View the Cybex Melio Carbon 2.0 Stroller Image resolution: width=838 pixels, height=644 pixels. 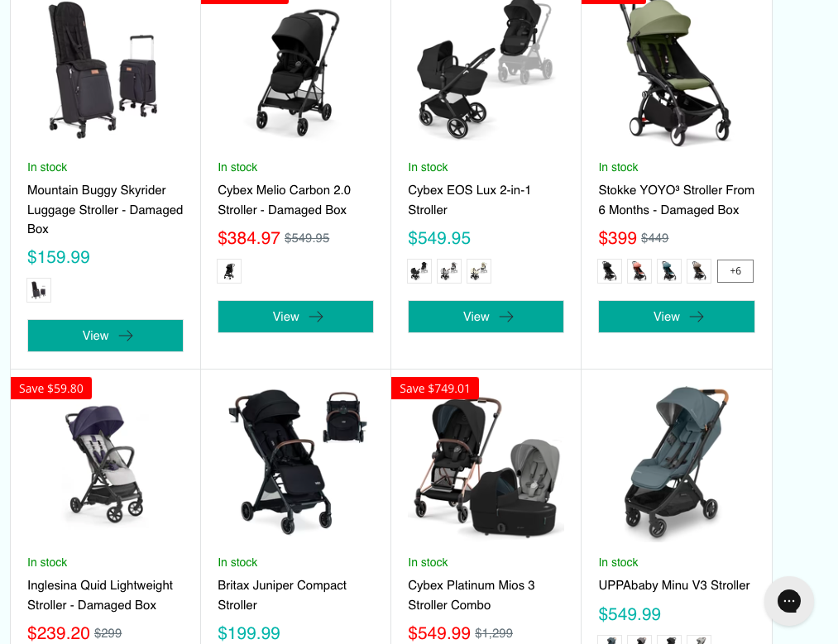point(295,317)
